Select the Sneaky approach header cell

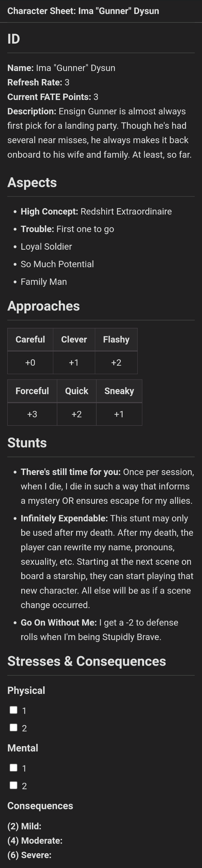click(x=119, y=391)
